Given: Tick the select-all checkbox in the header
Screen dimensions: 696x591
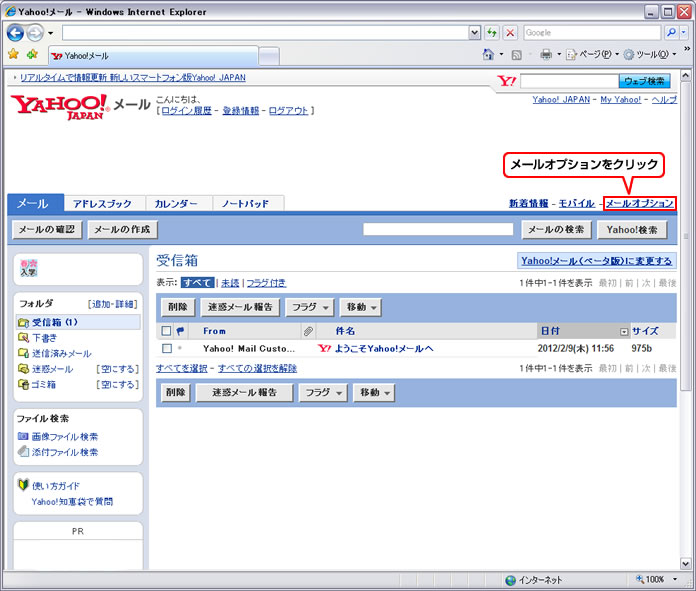Looking at the screenshot, I should pyautogui.click(x=166, y=331).
